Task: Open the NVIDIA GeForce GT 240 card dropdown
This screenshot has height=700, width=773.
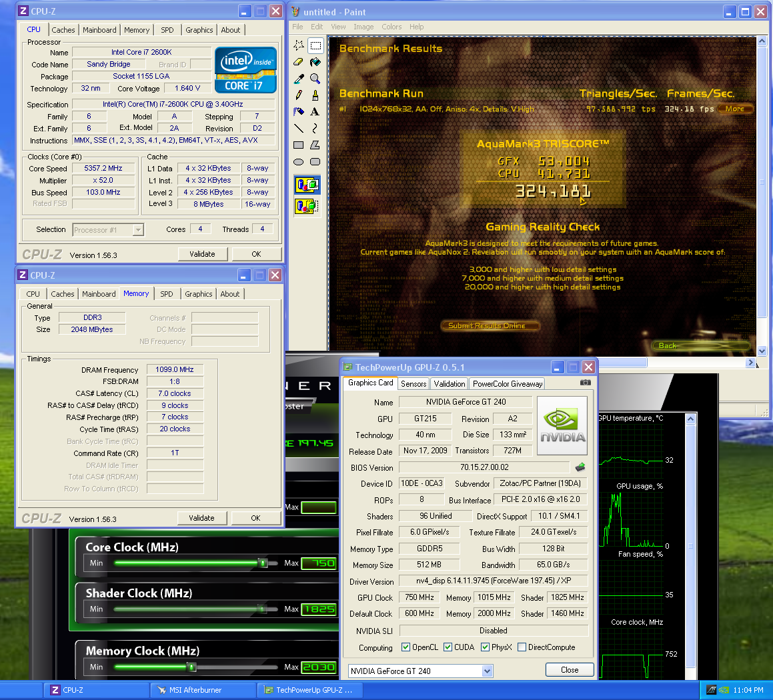Action: pyautogui.click(x=487, y=671)
